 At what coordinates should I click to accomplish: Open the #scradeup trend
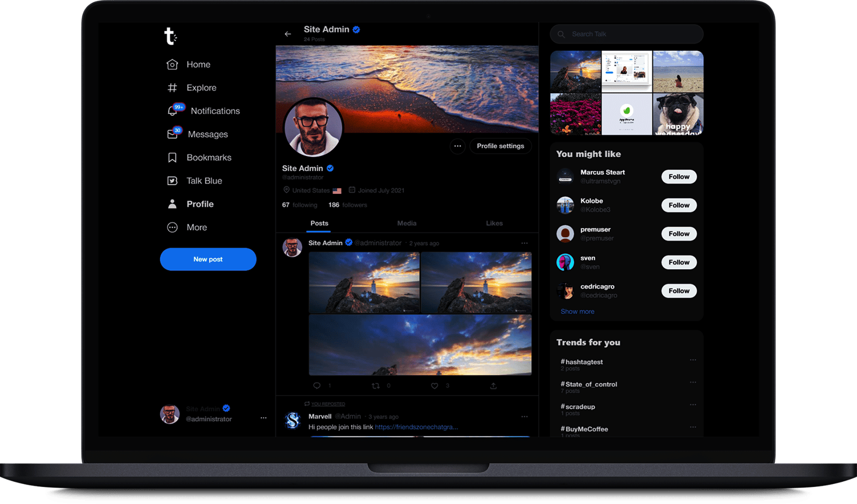578,407
